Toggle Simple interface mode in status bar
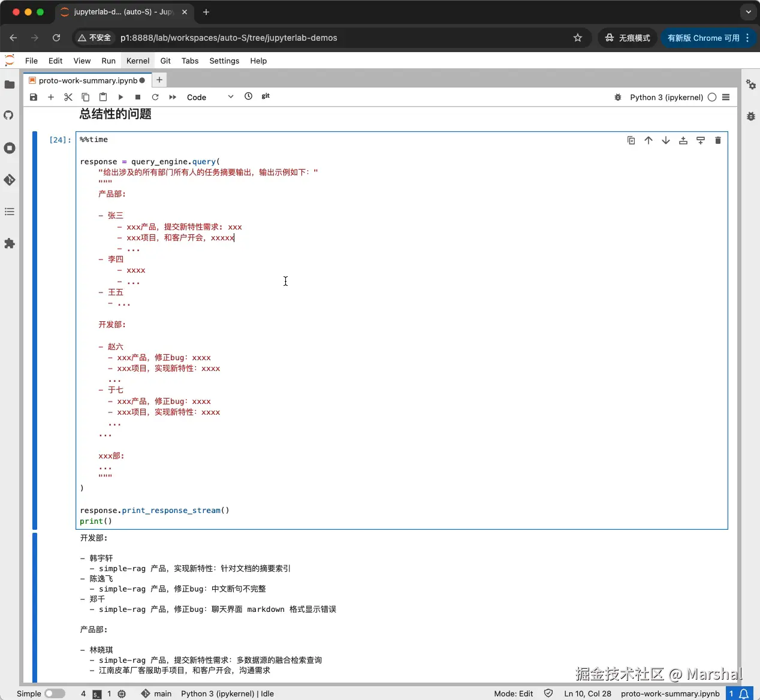760x700 pixels. click(x=54, y=693)
